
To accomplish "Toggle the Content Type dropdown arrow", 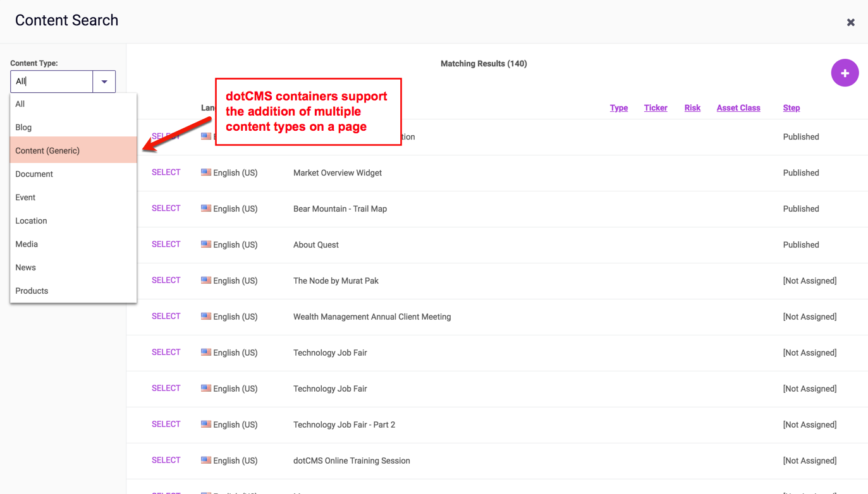I will pos(104,81).
